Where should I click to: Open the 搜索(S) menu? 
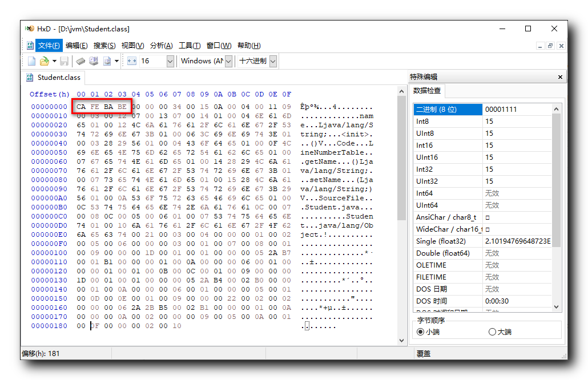point(104,46)
